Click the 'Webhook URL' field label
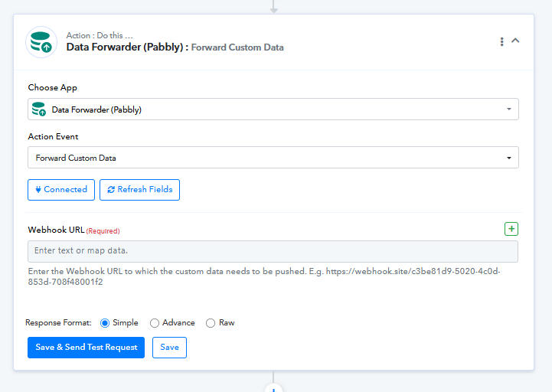Image resolution: width=552 pixels, height=392 pixels. pos(56,230)
